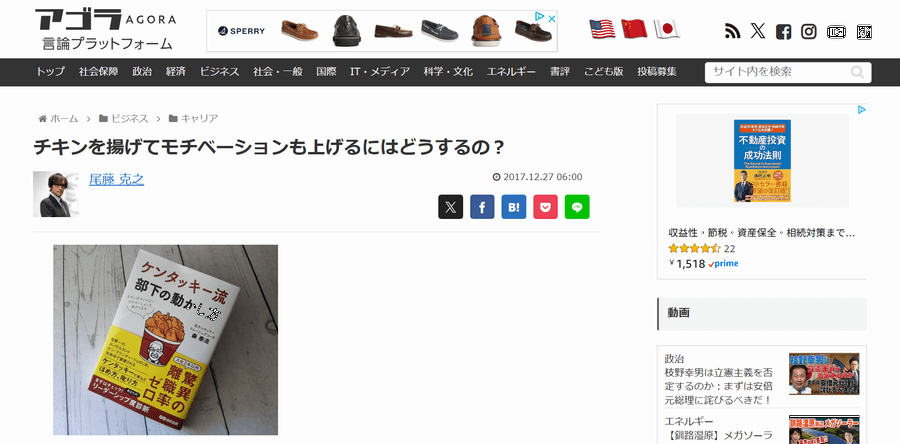
Task: Open the Facebook header icon
Action: pyautogui.click(x=783, y=32)
